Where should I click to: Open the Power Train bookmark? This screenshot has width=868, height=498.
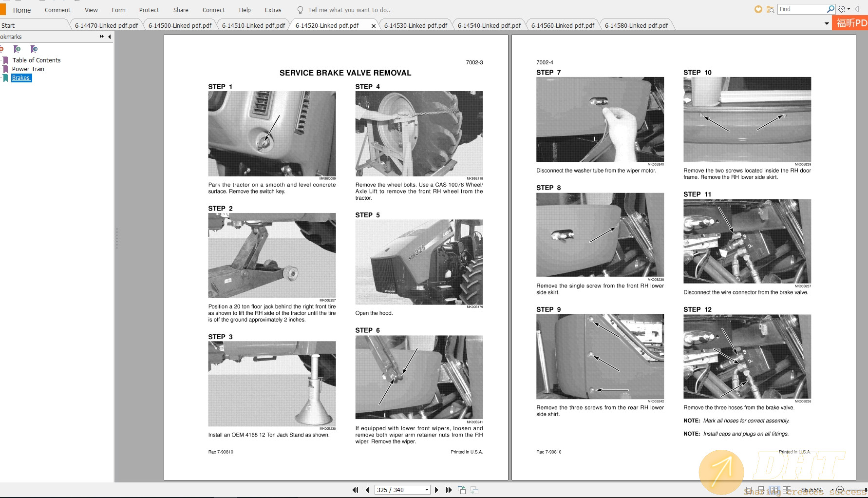(x=28, y=69)
